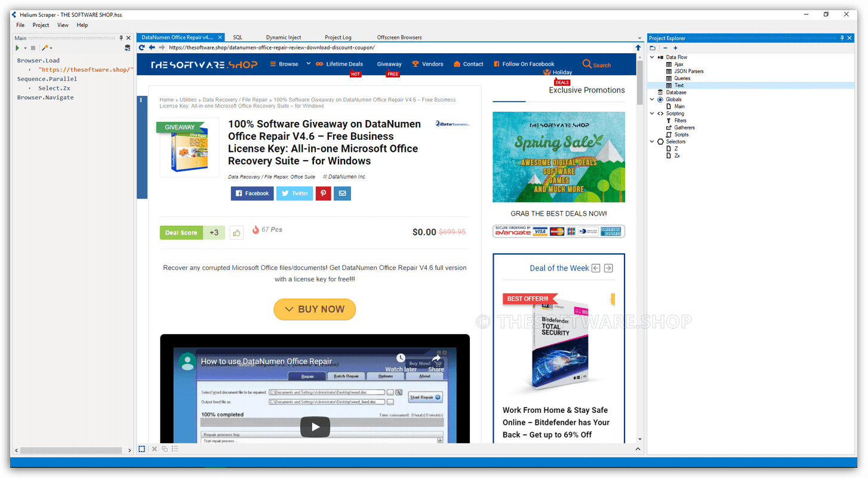Select the Zx selector in Project Explorer
The image size is (868, 478).
(x=677, y=155)
